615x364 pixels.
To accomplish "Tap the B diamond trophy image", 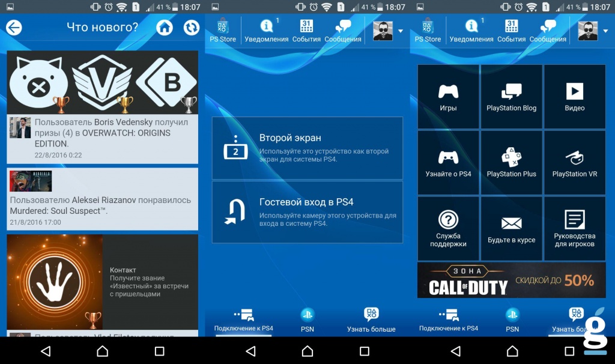I will tap(166, 82).
